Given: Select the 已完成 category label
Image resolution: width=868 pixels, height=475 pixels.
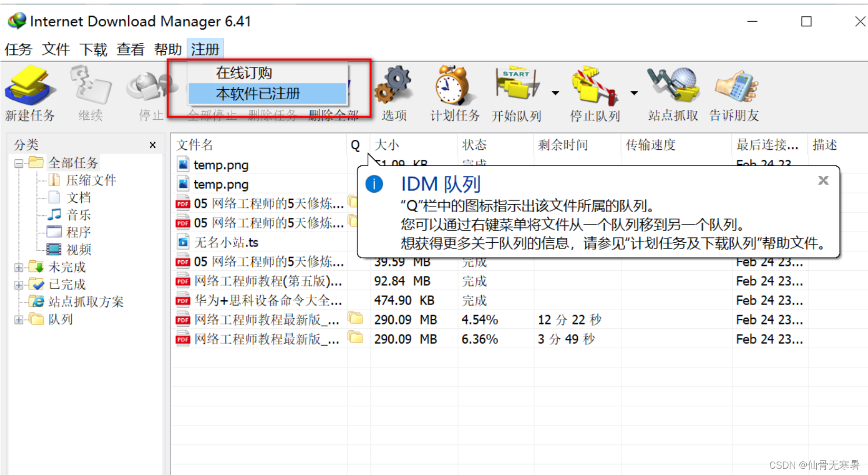Looking at the screenshot, I should pyautogui.click(x=67, y=284).
